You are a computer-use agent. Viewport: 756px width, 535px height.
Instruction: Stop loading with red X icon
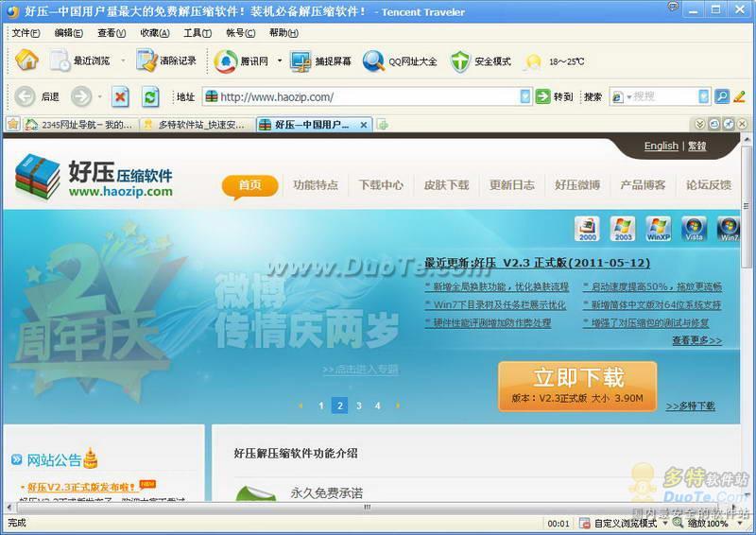click(x=120, y=97)
